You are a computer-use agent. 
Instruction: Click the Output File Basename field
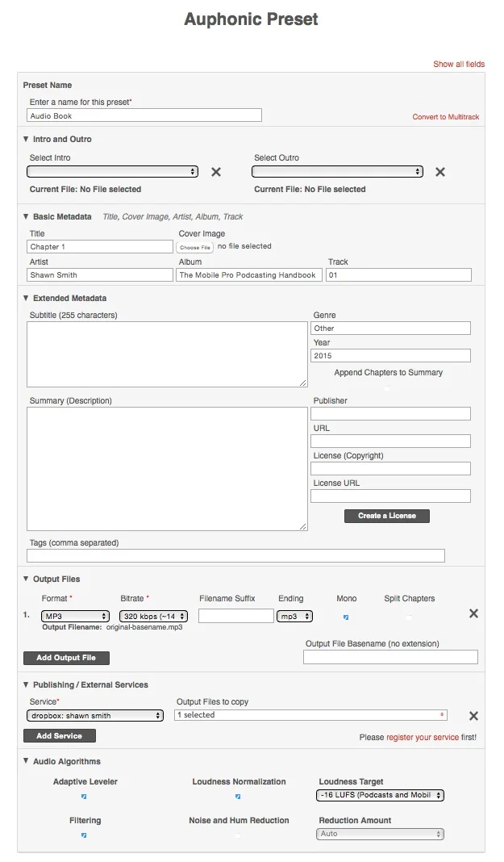(391, 657)
